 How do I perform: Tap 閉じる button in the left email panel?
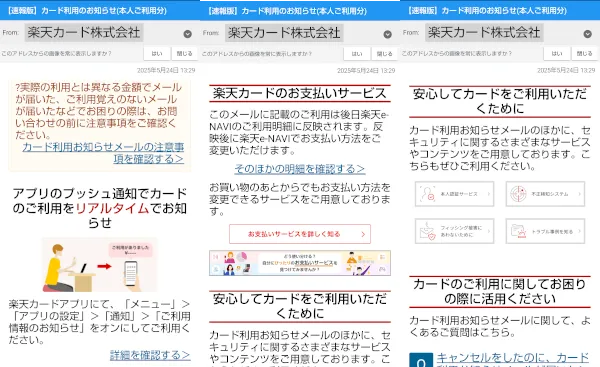(184, 54)
